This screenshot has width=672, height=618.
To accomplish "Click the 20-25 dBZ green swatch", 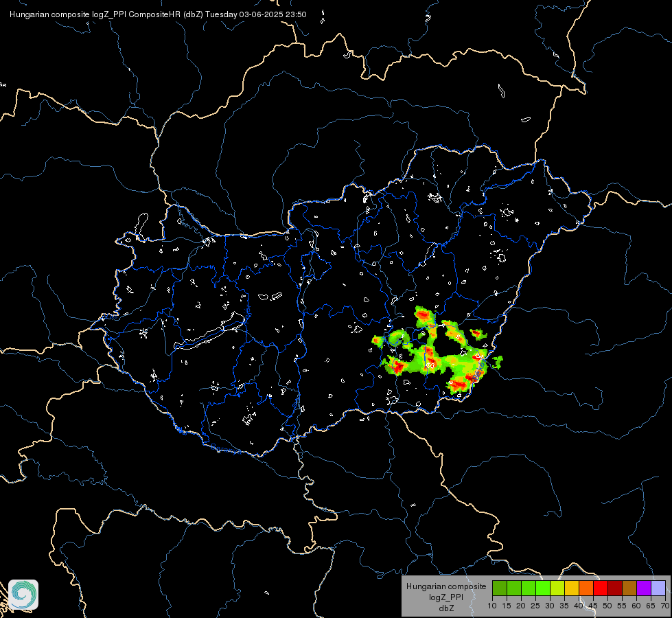I will (529, 588).
